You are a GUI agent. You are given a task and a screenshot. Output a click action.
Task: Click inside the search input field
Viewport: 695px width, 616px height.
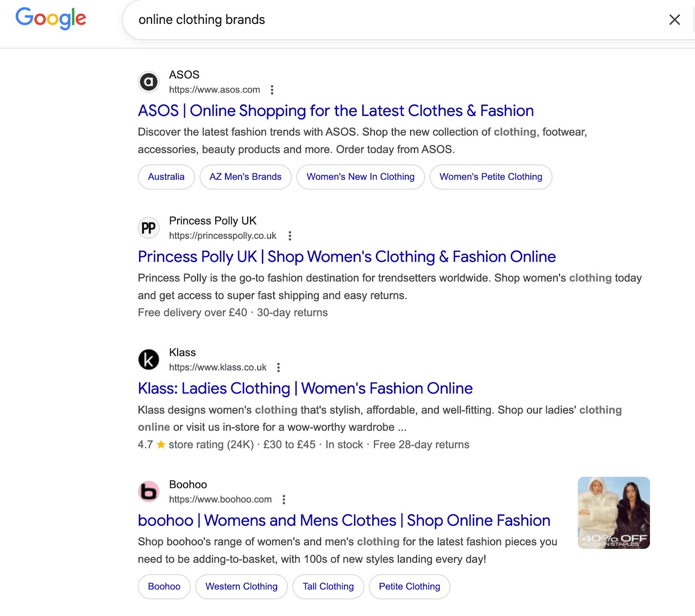coord(304,20)
